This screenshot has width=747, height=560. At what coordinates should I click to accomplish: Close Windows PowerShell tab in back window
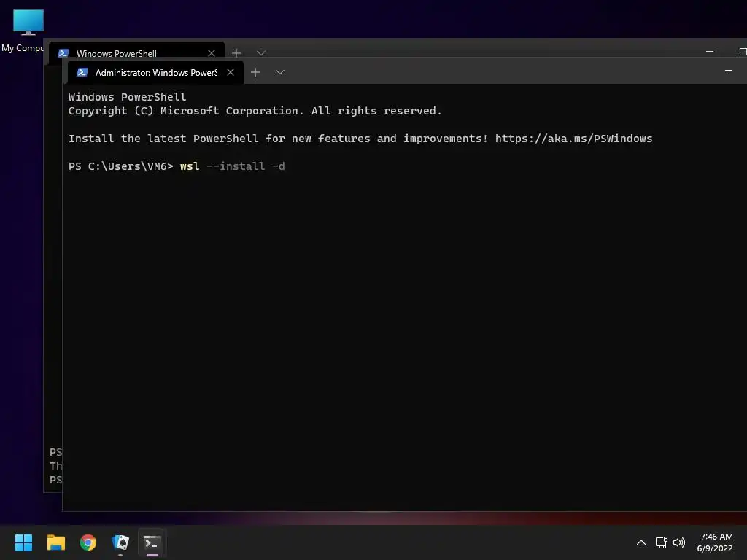pos(212,53)
